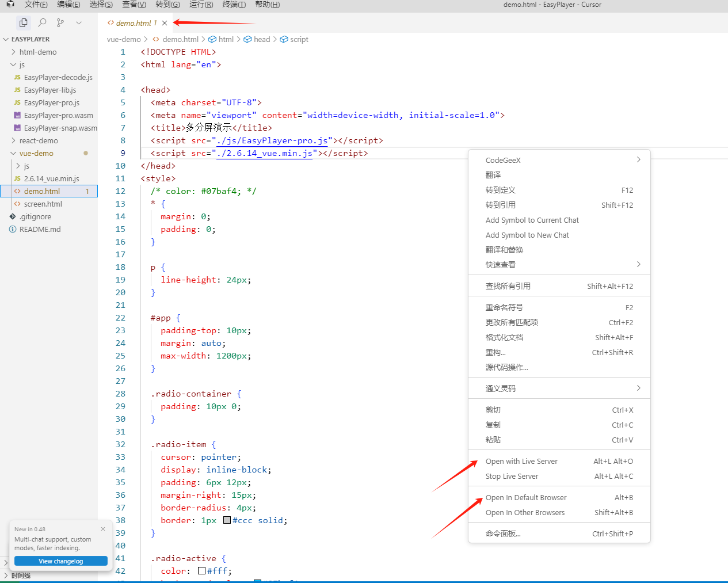This screenshot has width=728, height=583.
Task: Click the #ccc color swatch on line 38
Action: 227,520
